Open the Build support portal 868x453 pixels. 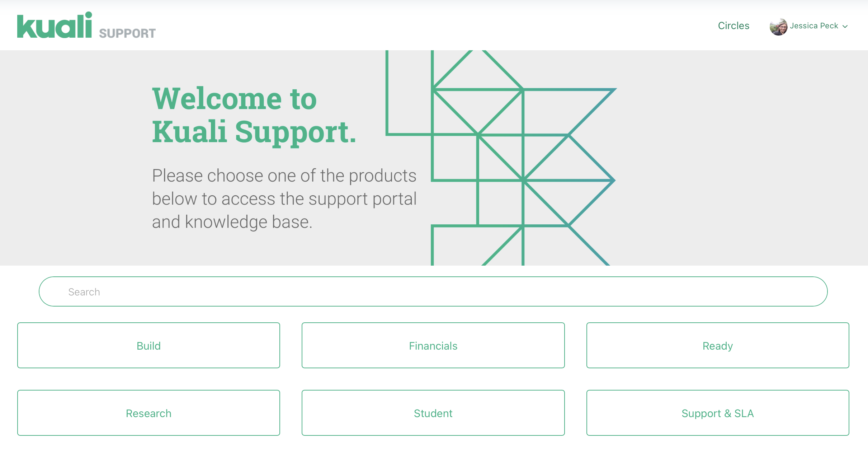click(148, 345)
